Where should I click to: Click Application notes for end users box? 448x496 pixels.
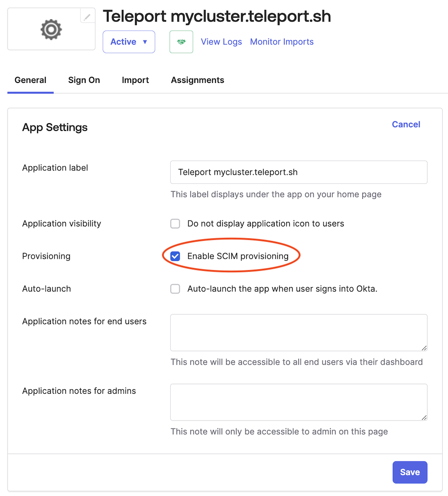pyautogui.click(x=298, y=332)
